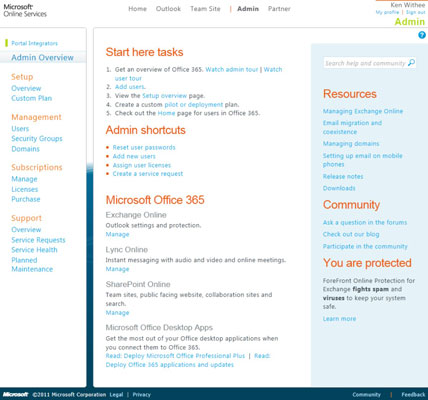Open Manage under Subscriptions
The image size is (428, 400).
click(24, 179)
